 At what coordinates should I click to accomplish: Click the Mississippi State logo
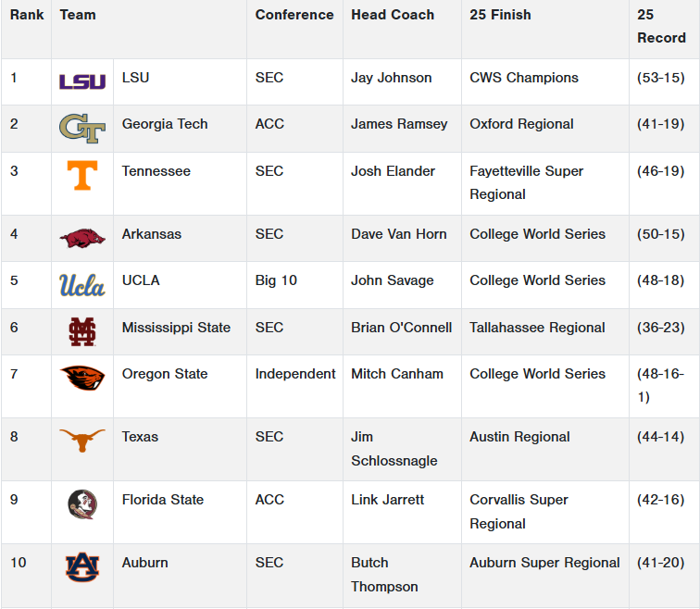pos(82,331)
